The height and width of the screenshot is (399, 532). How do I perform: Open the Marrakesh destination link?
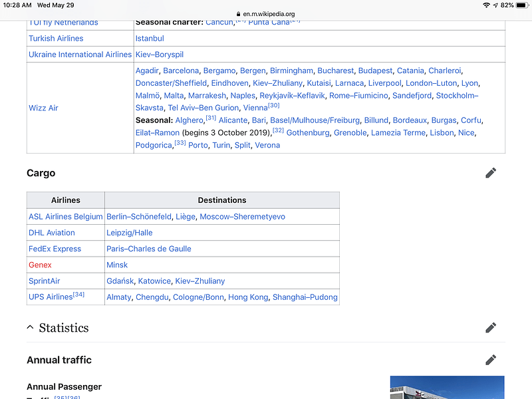[207, 96]
